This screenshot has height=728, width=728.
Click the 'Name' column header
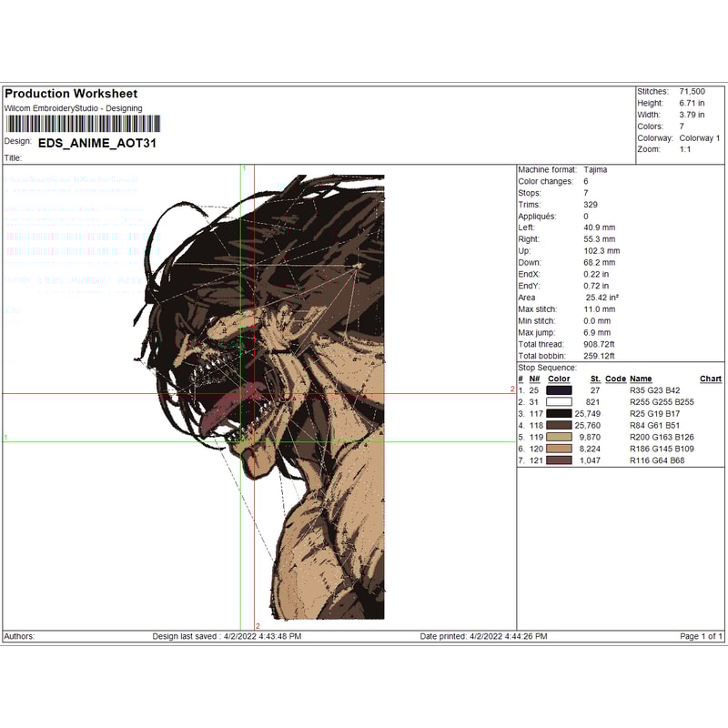[x=641, y=379]
